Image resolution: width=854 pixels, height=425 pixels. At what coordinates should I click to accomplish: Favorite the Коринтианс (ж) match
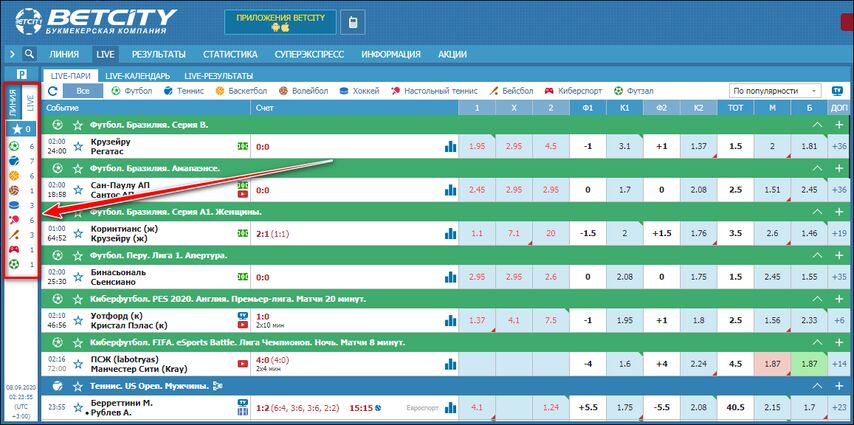[78, 233]
